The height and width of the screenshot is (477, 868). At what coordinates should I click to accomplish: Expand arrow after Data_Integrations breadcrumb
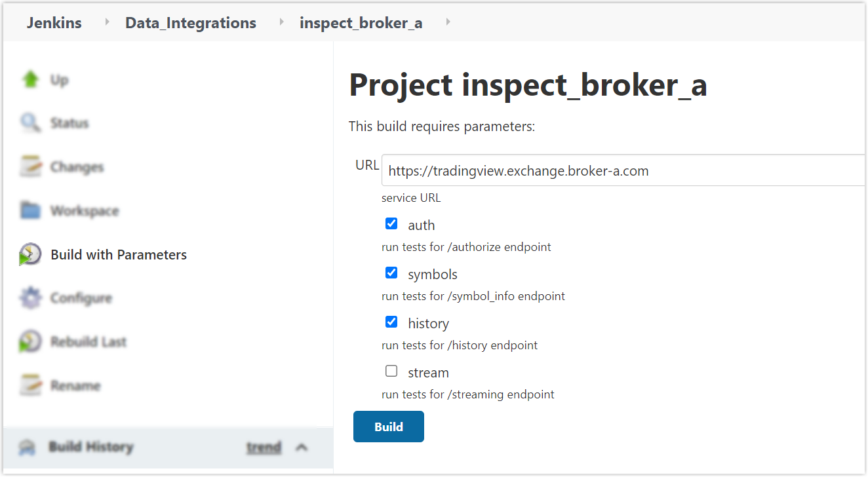(282, 23)
